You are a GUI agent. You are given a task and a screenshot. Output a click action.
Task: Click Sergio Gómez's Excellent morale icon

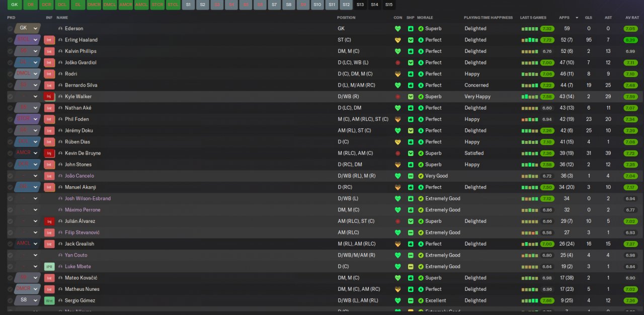[421, 300]
